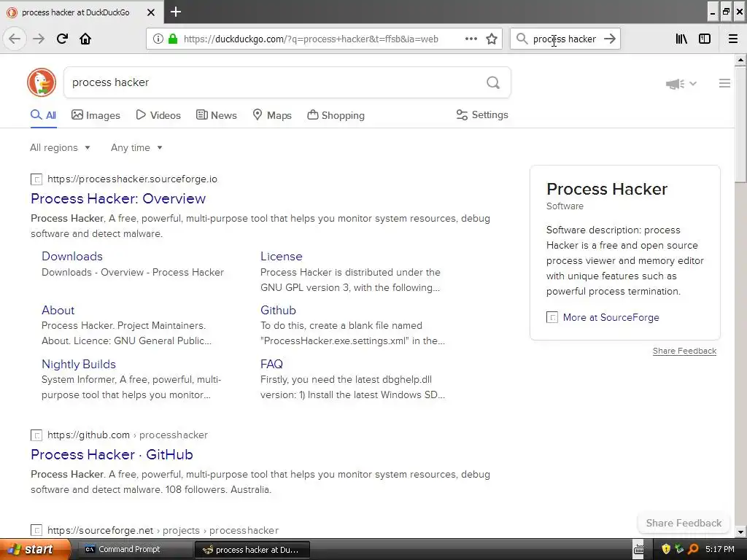The height and width of the screenshot is (560, 747).
Task: Open the on-screen keyboard taskbar icon
Action: 639,550
